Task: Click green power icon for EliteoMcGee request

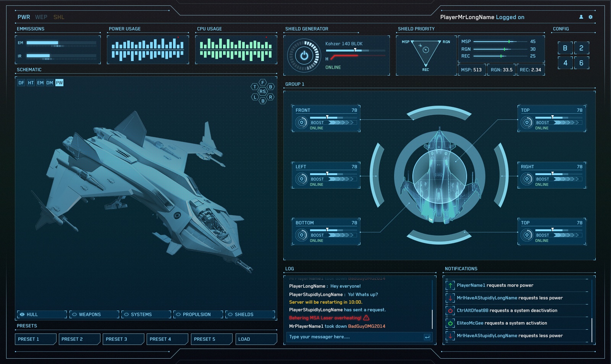Action: click(450, 323)
